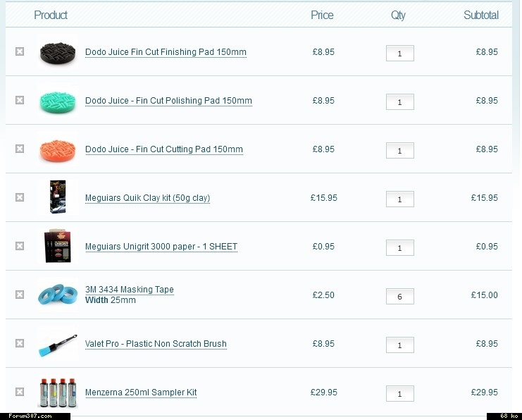Click the orange cutting pad thumbnail
522x420 pixels.
(57, 149)
